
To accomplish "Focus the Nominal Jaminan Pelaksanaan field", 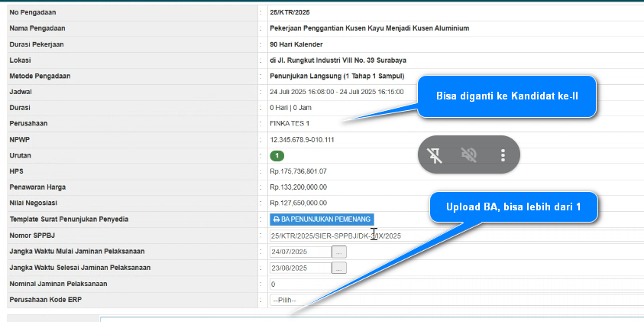I will tap(455, 284).
